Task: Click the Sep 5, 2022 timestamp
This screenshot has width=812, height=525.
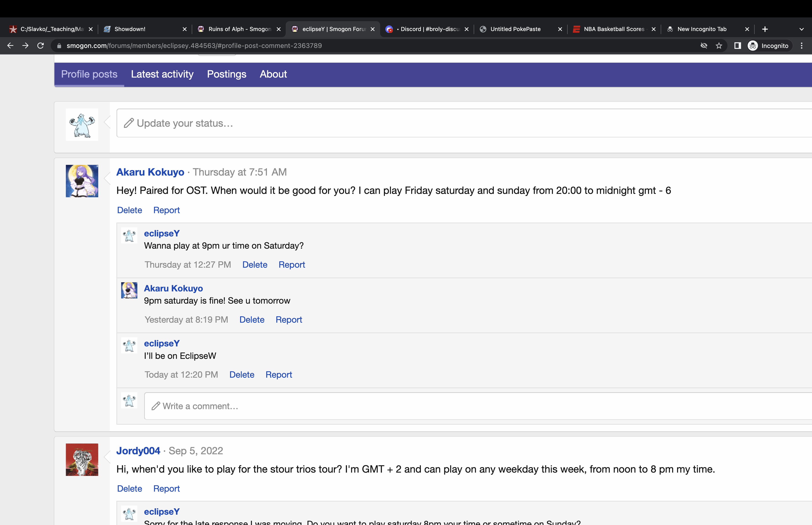Action: coord(195,451)
